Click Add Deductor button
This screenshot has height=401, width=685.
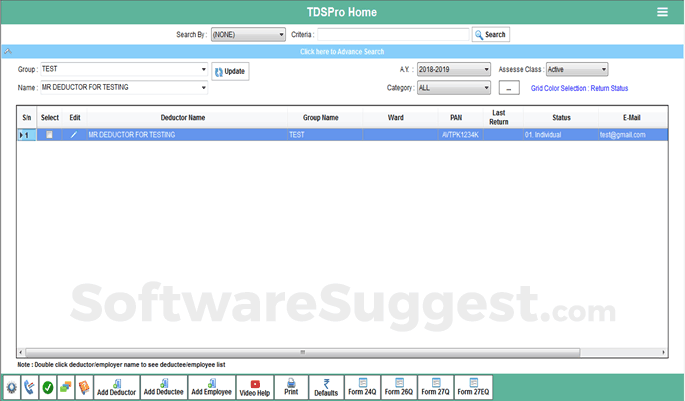coord(117,387)
